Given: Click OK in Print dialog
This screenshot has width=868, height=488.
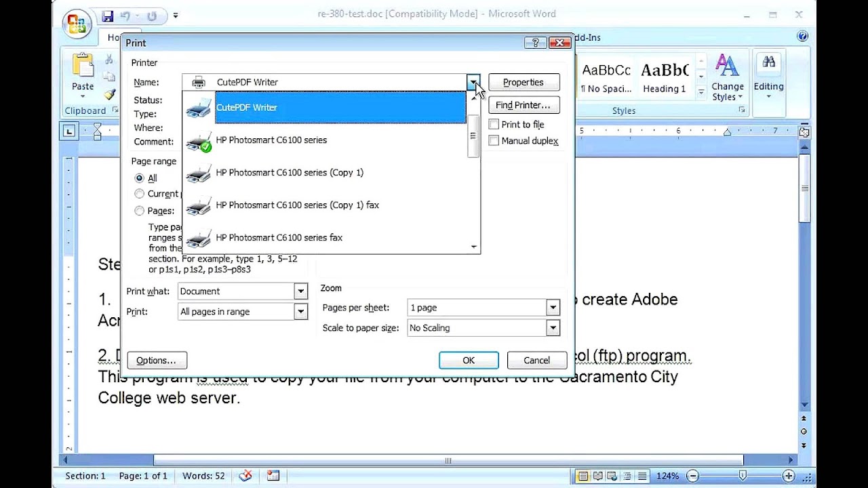Looking at the screenshot, I should 469,361.
